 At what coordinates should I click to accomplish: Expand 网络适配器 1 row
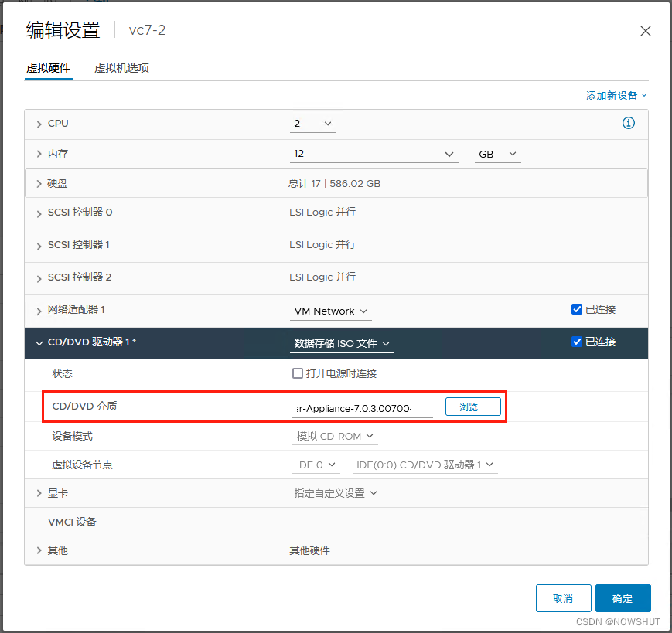pyautogui.click(x=39, y=311)
